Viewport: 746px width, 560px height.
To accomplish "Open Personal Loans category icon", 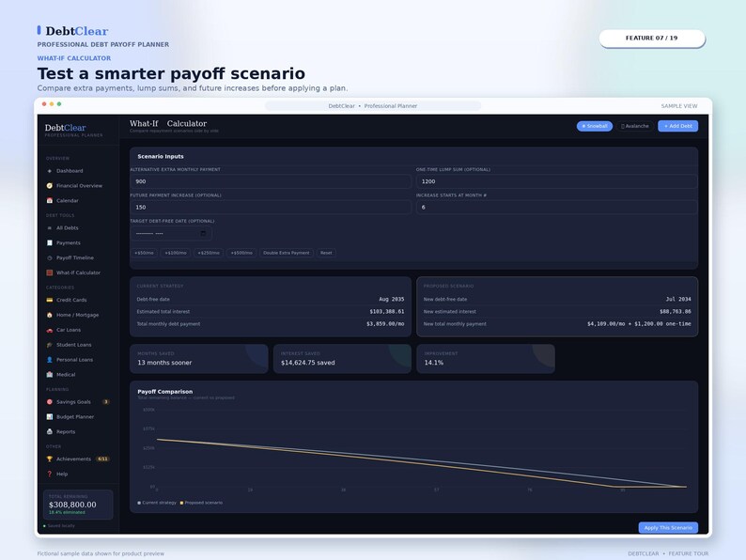I will click(x=50, y=360).
